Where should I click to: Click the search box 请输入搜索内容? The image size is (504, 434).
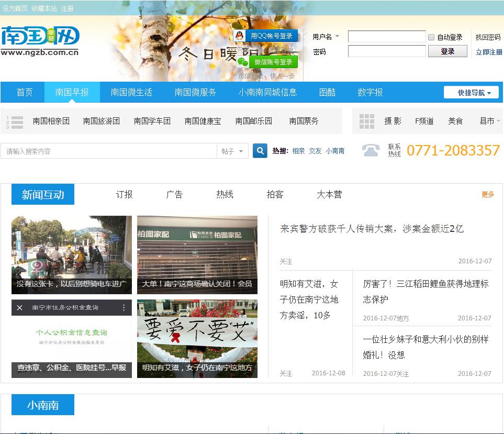click(109, 151)
